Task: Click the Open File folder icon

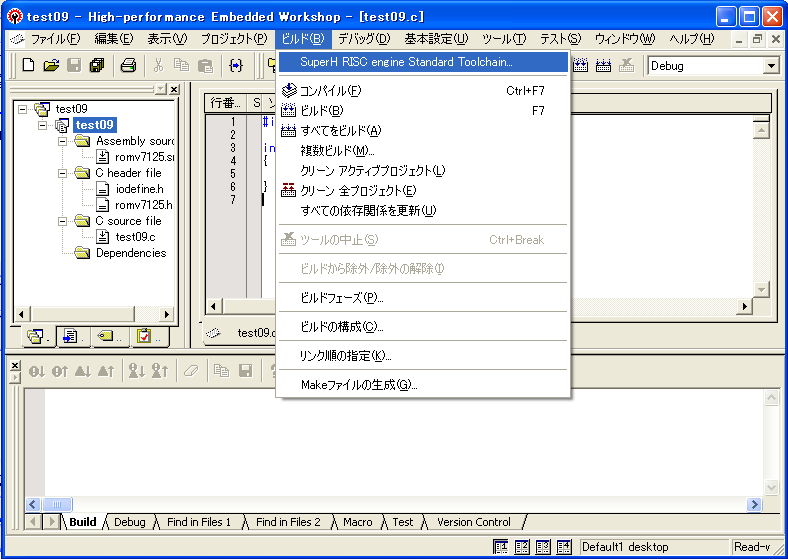Action: tap(51, 66)
